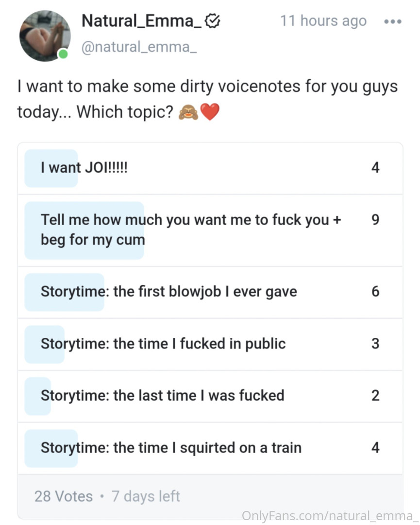Click the @natural_emma_ handle
The width and height of the screenshot is (420, 525).
(139, 48)
